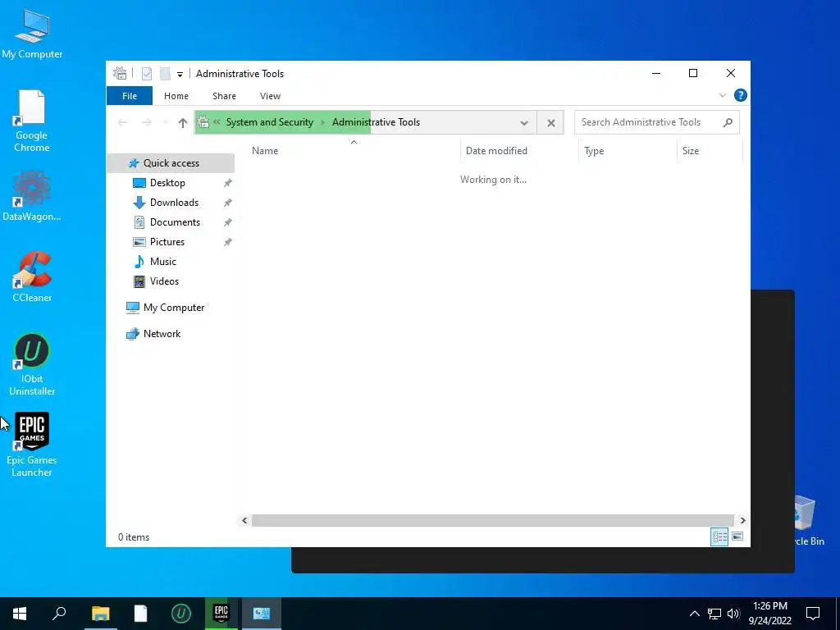Open taskbar search magnifier

pos(59,614)
